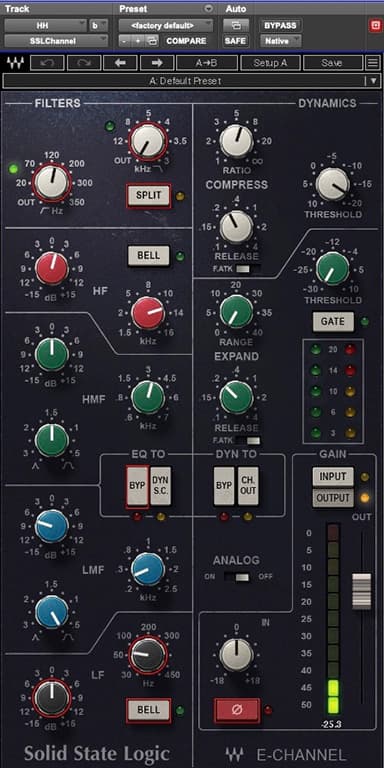Toggle dynamics to CH. OUT button
The width and height of the screenshot is (384, 768).
(248, 485)
